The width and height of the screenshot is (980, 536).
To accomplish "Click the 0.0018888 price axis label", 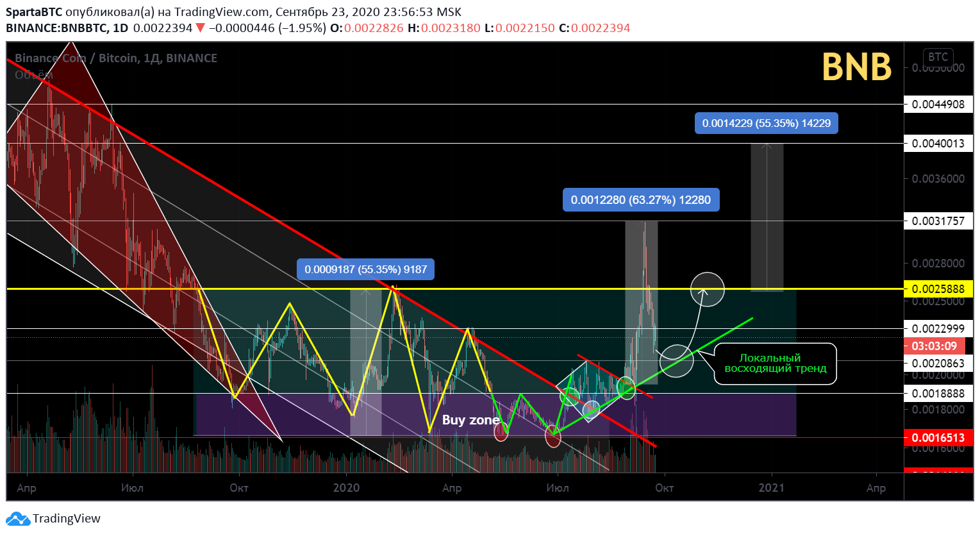I will tap(938, 393).
